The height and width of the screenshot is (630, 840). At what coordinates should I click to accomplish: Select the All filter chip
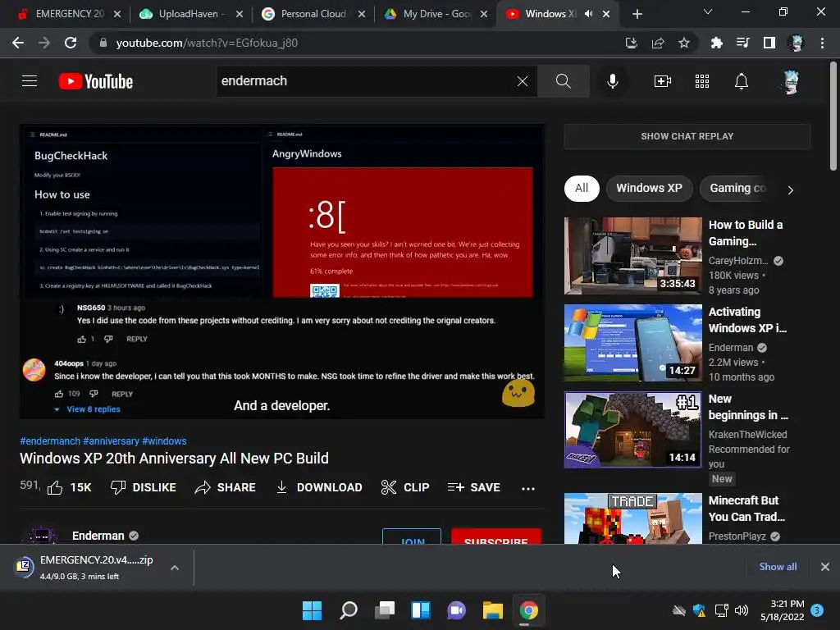582,188
